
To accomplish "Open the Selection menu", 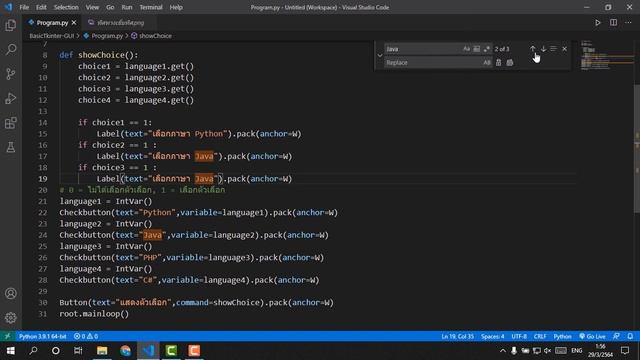I will [66, 7].
